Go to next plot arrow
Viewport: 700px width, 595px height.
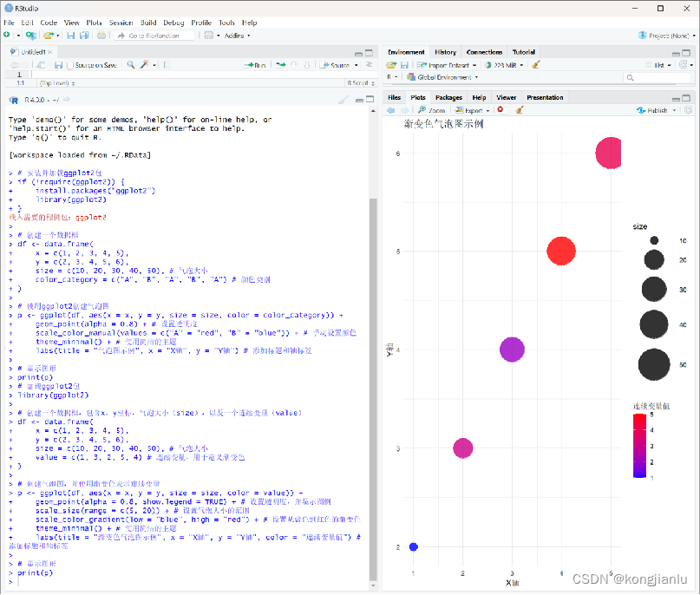pyautogui.click(x=404, y=110)
